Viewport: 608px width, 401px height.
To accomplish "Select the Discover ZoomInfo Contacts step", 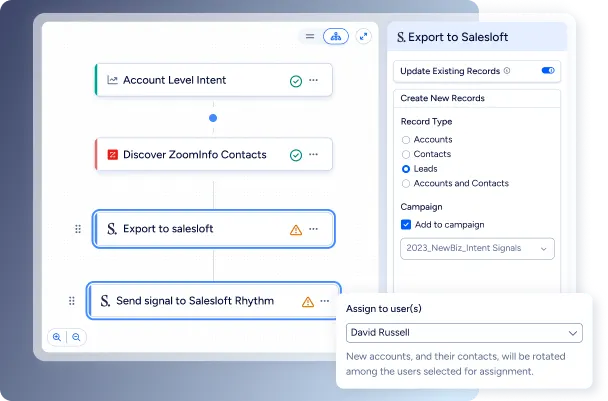I will click(x=214, y=154).
